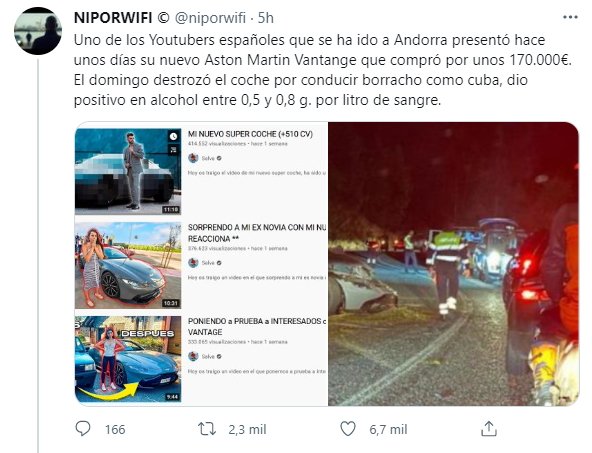Open the reply comment icon
592x453 pixels.
[x=83, y=429]
